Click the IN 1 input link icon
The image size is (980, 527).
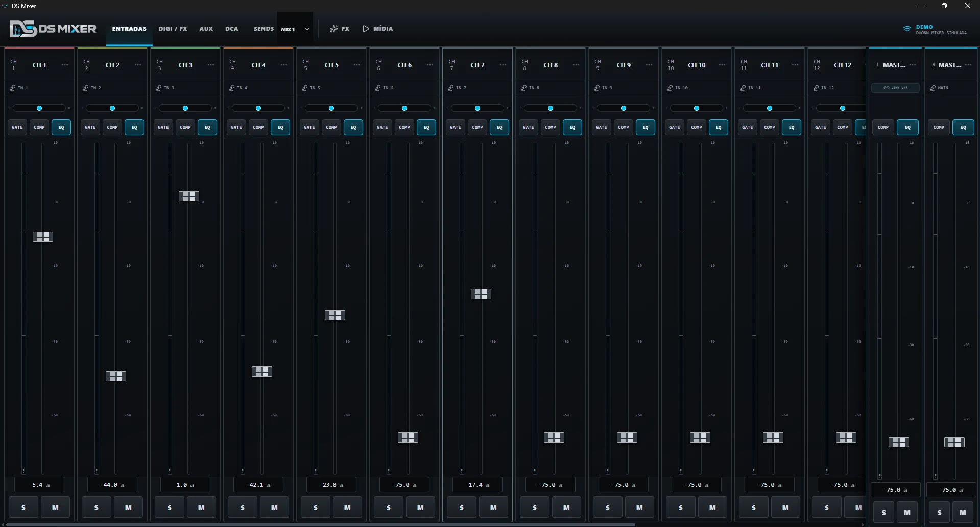13,88
